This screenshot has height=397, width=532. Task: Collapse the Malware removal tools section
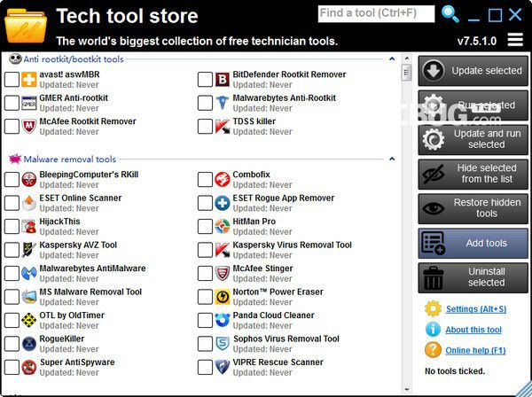click(x=392, y=159)
